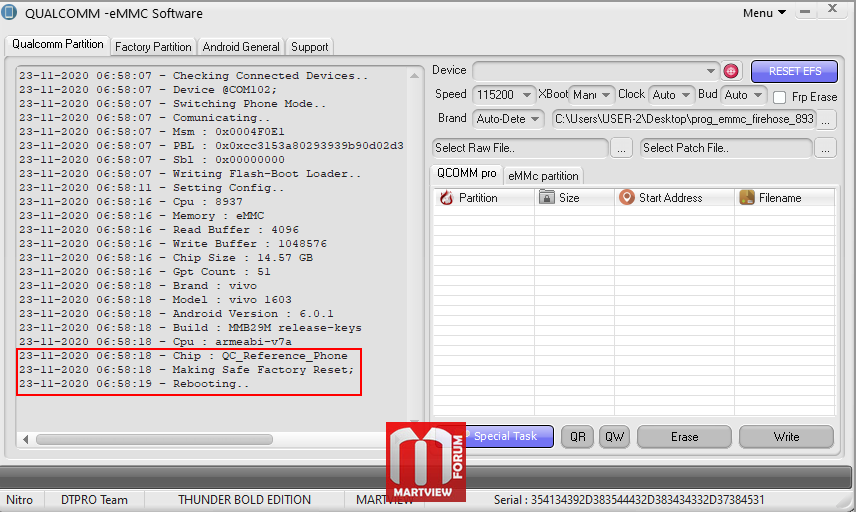Click the app logo in title bar

[9, 12]
